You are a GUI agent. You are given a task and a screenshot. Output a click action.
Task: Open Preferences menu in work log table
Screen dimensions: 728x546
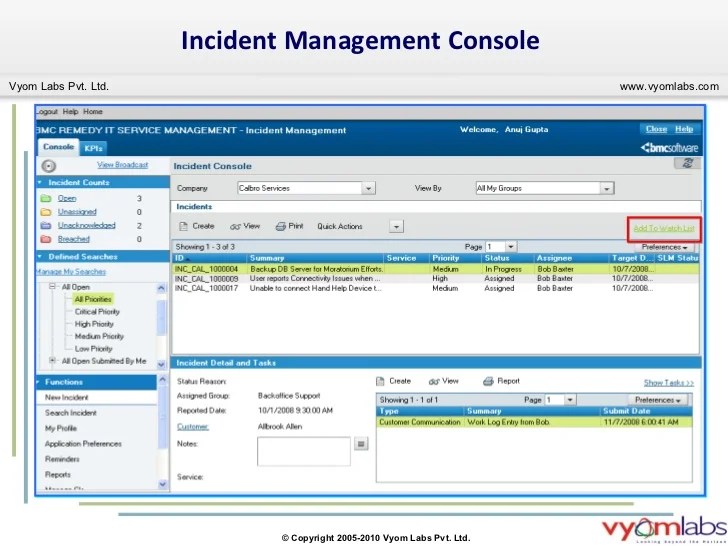pos(657,400)
